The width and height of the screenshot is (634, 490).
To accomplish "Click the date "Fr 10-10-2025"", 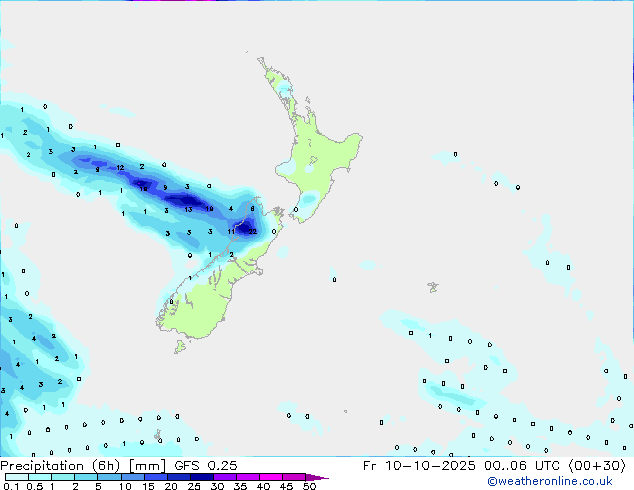I will click(x=419, y=466).
